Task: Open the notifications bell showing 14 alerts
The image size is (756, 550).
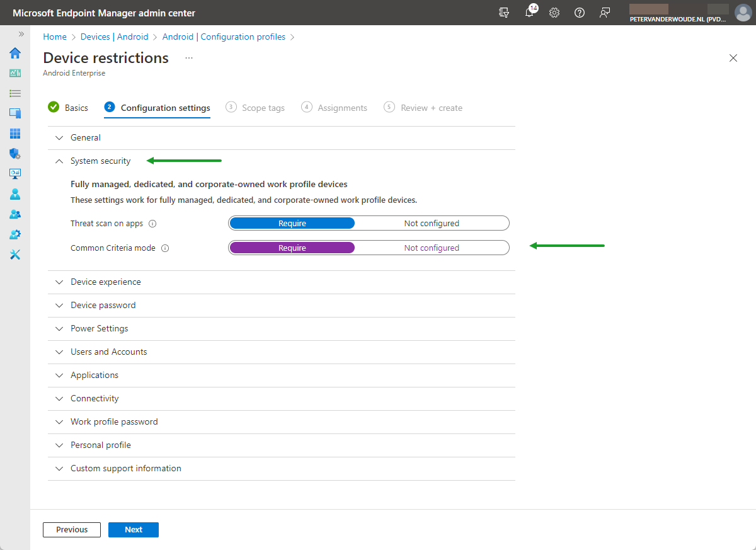Action: pyautogui.click(x=529, y=13)
